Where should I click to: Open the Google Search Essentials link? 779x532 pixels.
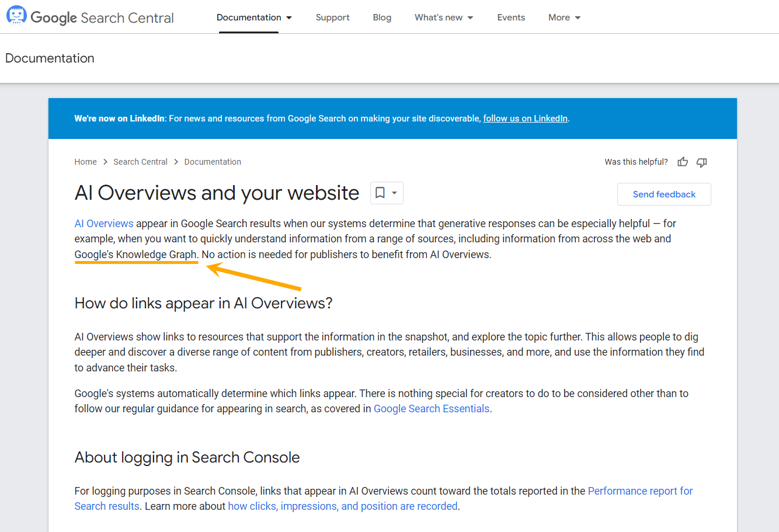[431, 408]
